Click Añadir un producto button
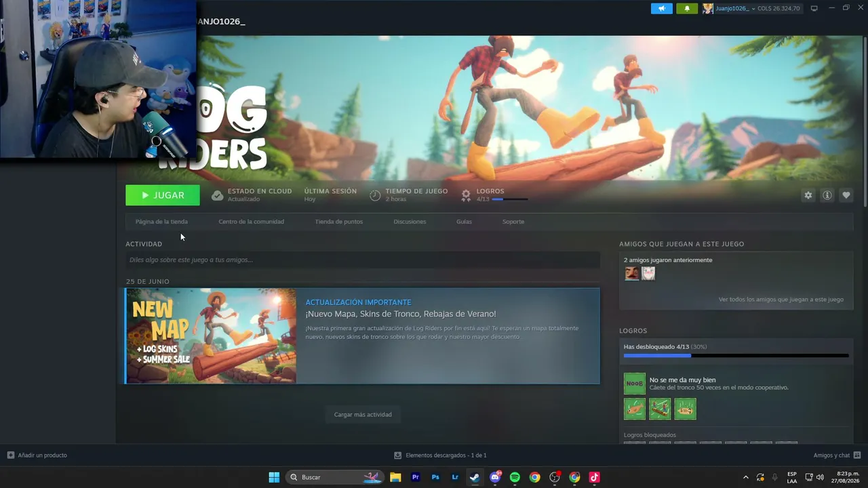This screenshot has height=488, width=868. click(x=37, y=455)
